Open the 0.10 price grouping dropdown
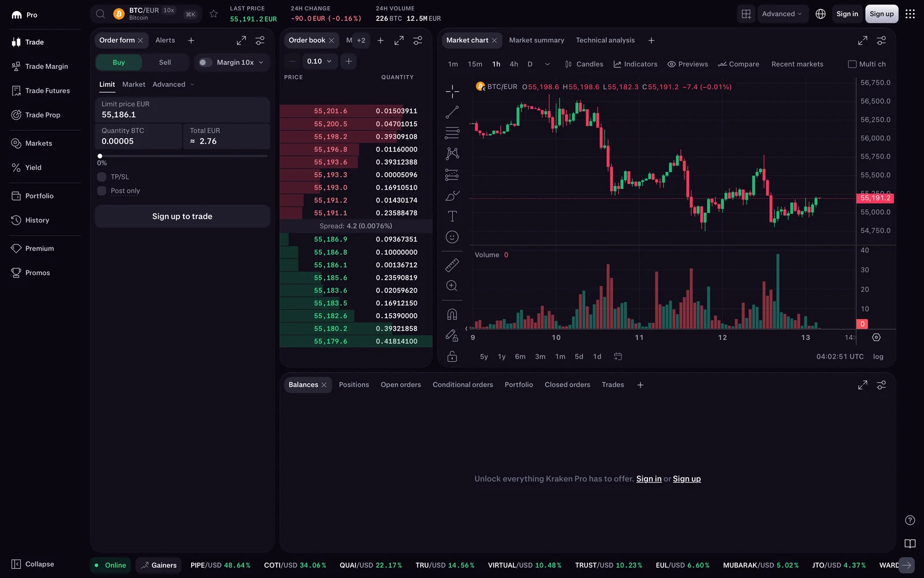924x578 pixels. click(x=319, y=61)
